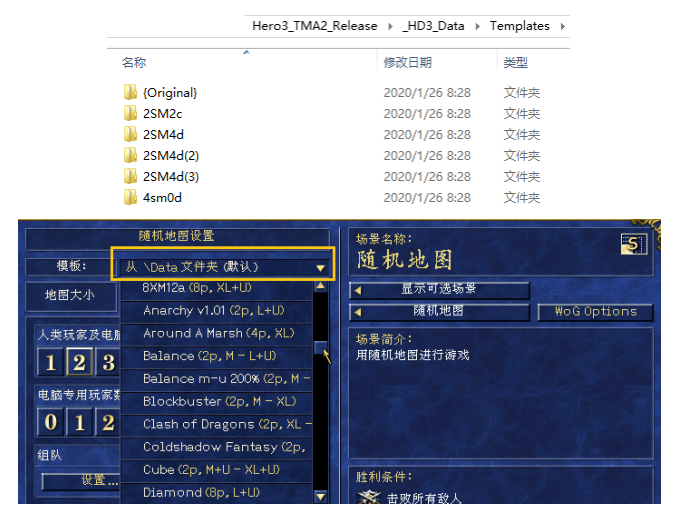Viewport: 695px width, 511px height.
Task: Set computer-only players to 0
Action: [51, 422]
